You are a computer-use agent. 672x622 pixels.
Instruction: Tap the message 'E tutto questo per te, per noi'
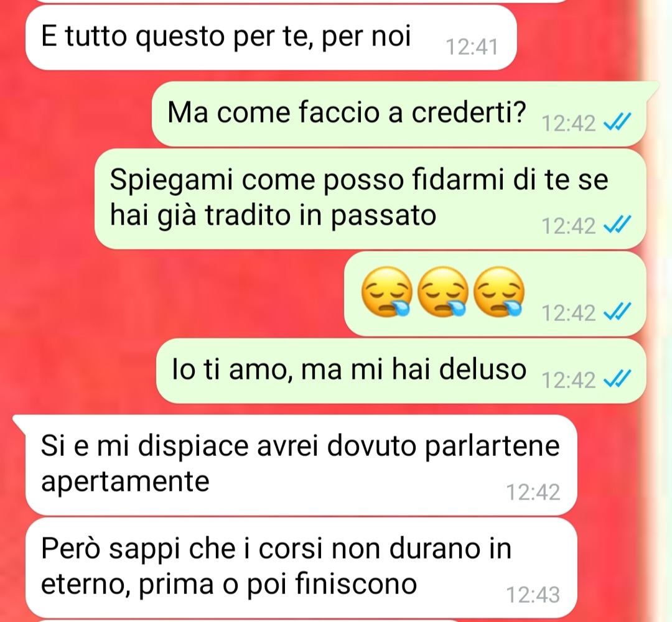(271, 38)
